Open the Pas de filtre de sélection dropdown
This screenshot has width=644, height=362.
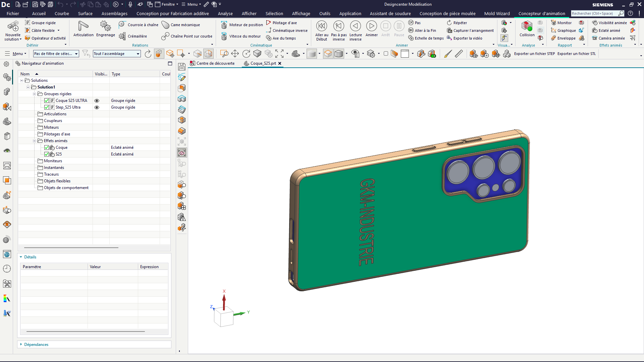[x=56, y=54]
